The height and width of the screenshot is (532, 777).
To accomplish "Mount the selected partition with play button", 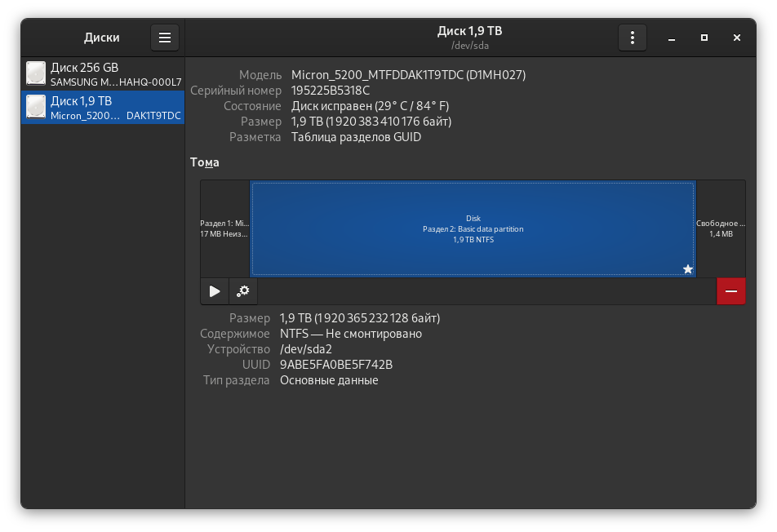I will [215, 291].
